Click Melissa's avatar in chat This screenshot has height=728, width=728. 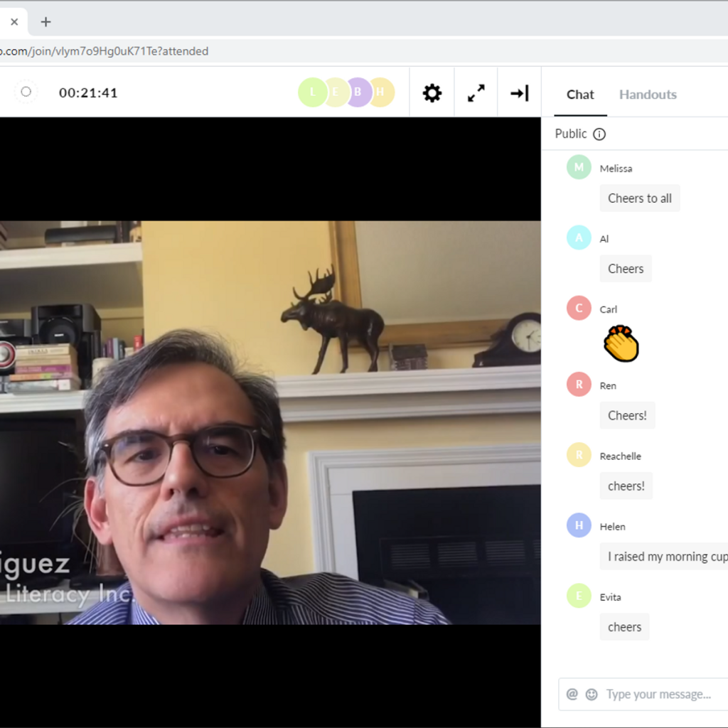(x=579, y=167)
